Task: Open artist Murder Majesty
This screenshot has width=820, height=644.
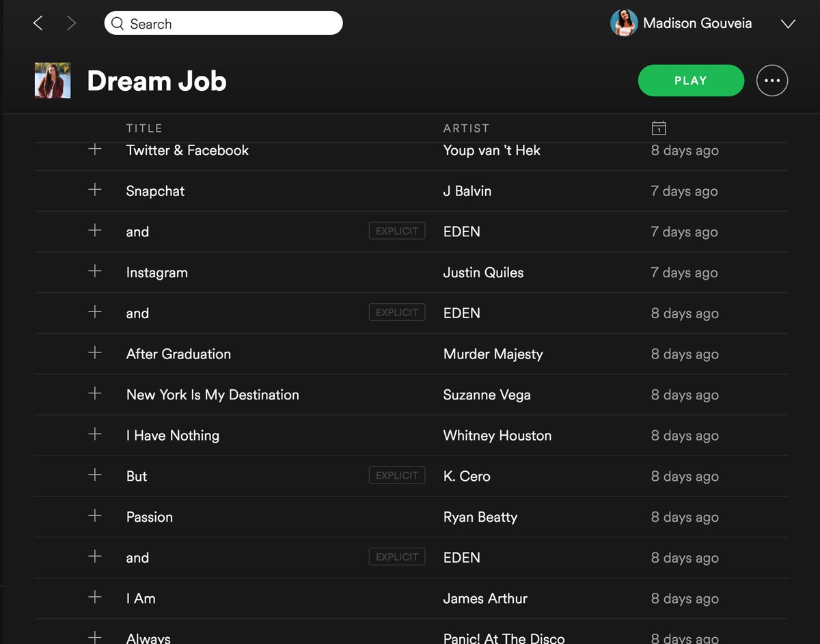Action: click(x=493, y=354)
